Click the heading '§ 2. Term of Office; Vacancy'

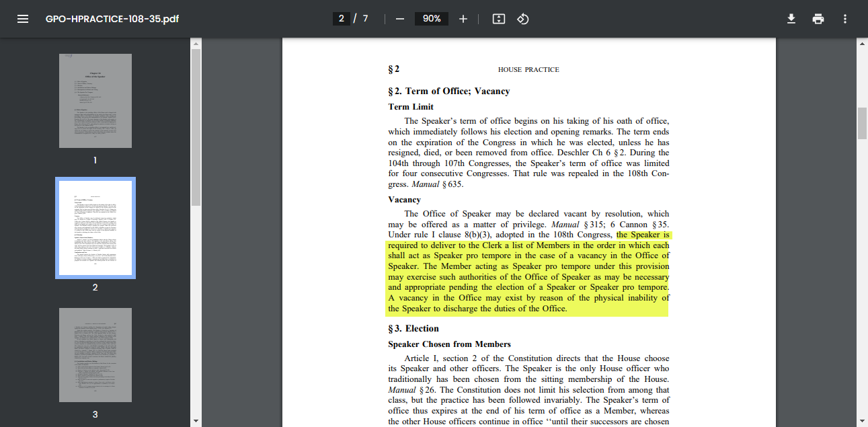pos(449,91)
